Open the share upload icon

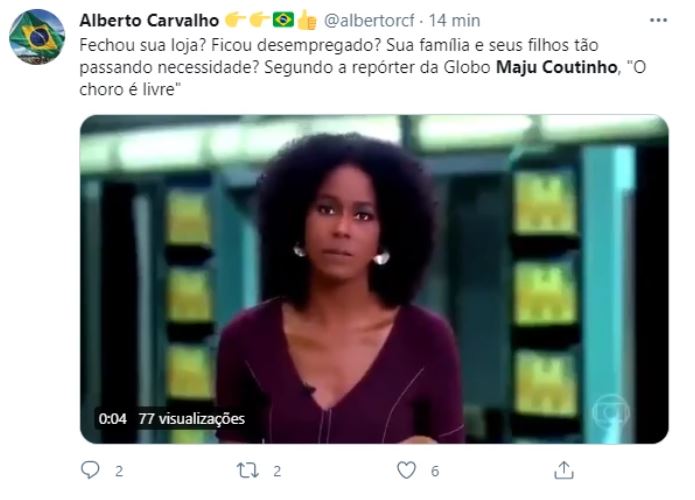[x=564, y=470]
